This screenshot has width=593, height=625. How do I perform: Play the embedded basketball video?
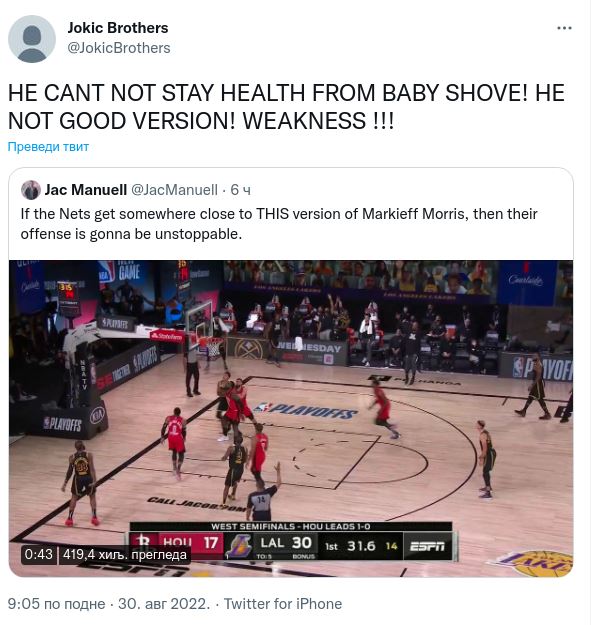(x=291, y=419)
